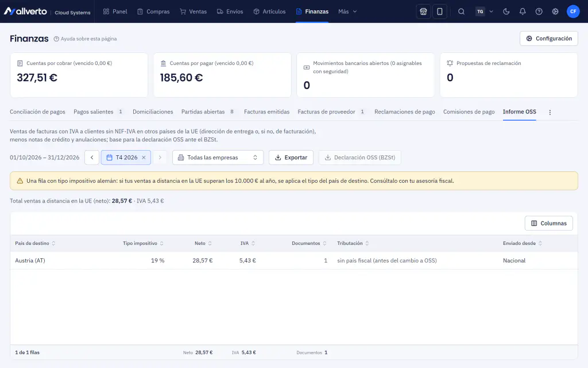Screen dimensions: 588x368
Task: Go to Artículos menu
Action: 269,11
